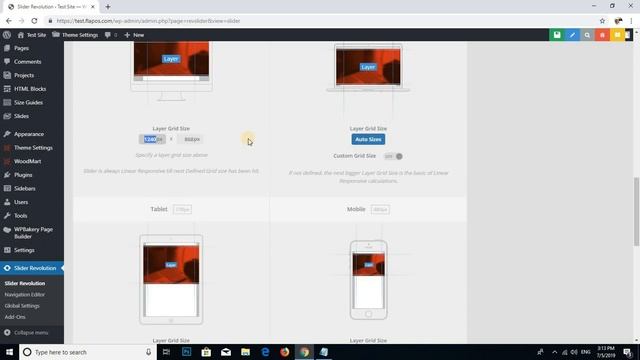The height and width of the screenshot is (360, 640).
Task: Open Slider Revolution submenu link
Action: coord(25,283)
